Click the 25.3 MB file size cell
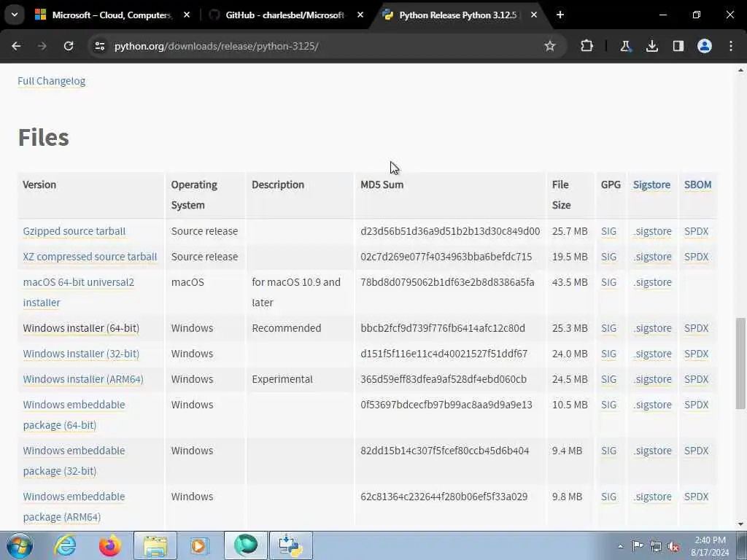This screenshot has height=560, width=747. click(570, 328)
